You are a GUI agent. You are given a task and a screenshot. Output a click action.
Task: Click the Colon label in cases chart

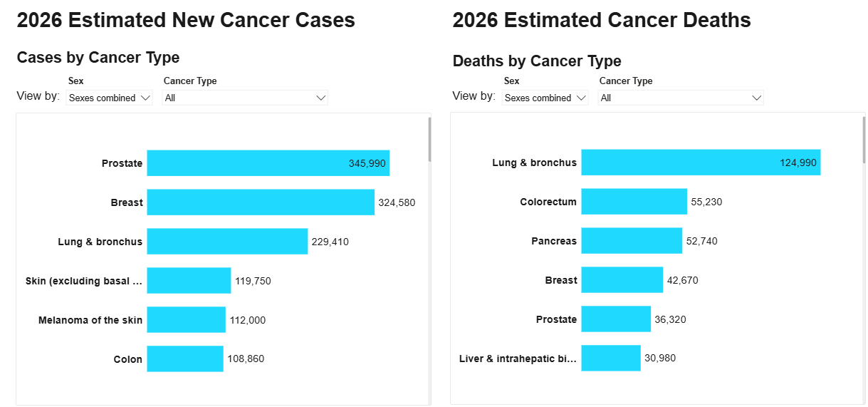[x=128, y=359]
